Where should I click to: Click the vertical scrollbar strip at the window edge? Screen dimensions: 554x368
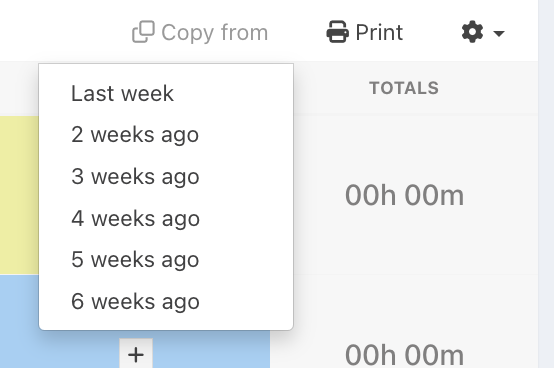pos(546,184)
